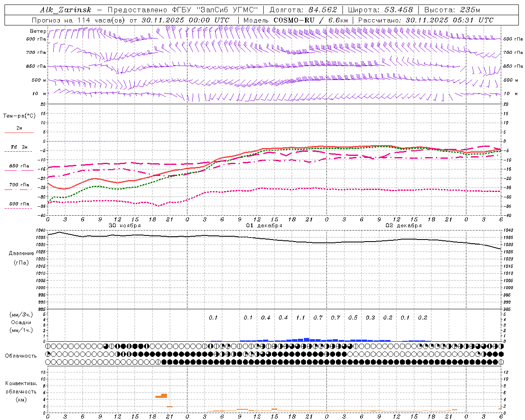The image size is (525, 420).
Task: Click the precipitation value '0.3'
Action: tap(370, 318)
